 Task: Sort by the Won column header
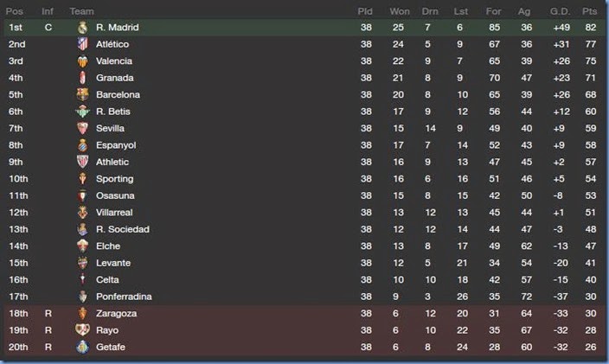click(400, 11)
